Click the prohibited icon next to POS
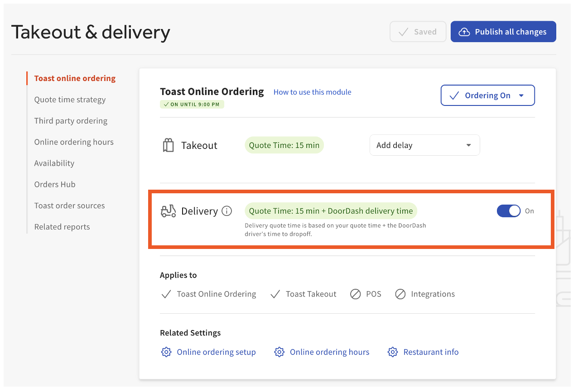 (355, 294)
